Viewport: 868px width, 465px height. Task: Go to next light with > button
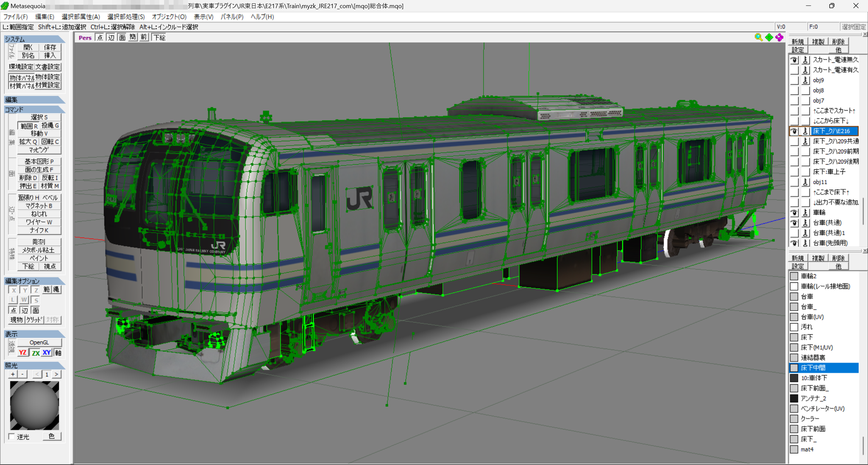pos(56,374)
